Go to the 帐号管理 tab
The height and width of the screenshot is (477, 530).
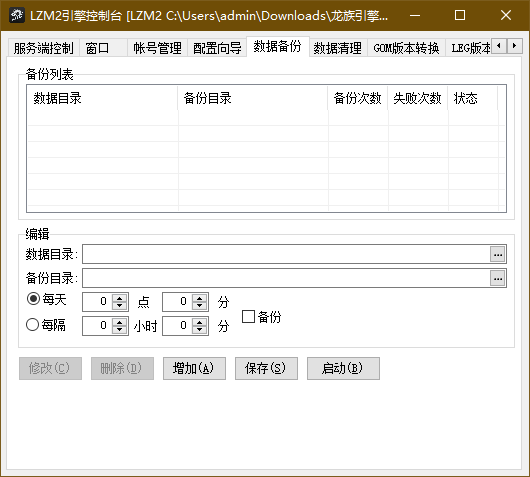[157, 48]
